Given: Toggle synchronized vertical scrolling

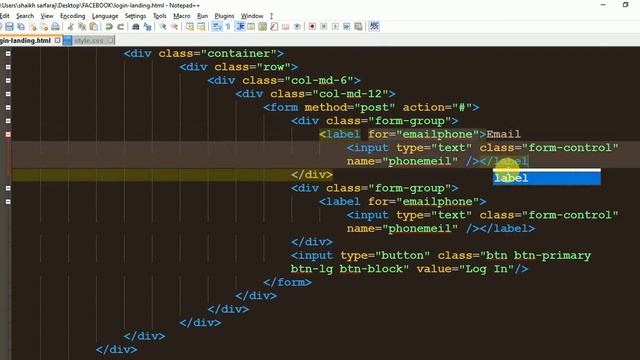Looking at the screenshot, I should (x=190, y=27).
